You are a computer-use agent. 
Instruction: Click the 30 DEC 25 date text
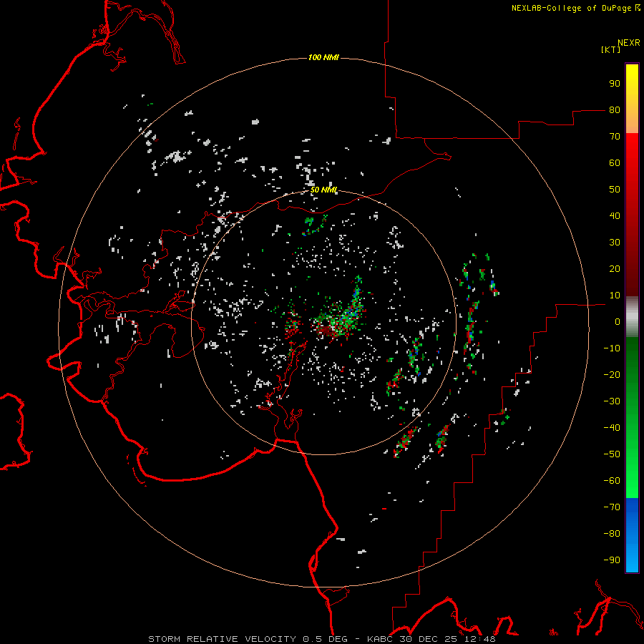tap(429, 639)
